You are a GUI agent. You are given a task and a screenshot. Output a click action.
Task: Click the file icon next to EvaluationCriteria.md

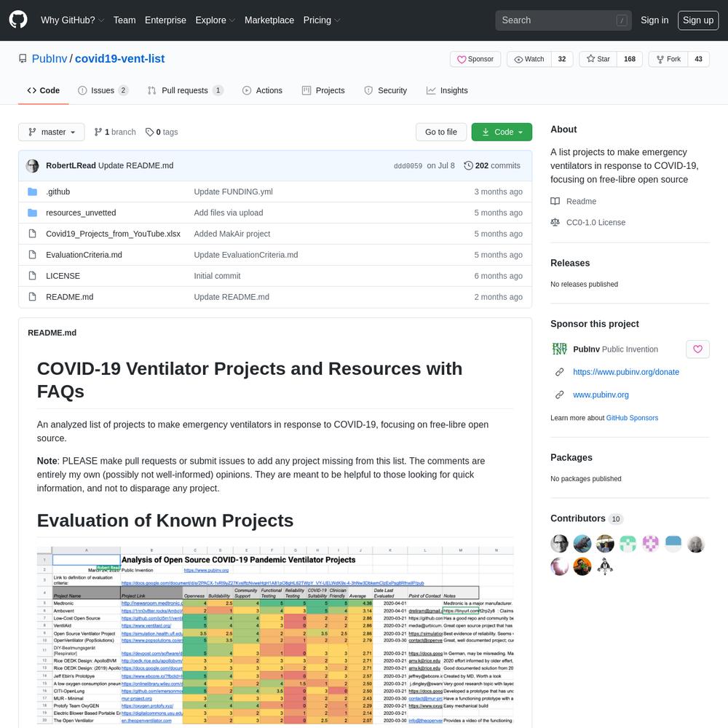32,255
